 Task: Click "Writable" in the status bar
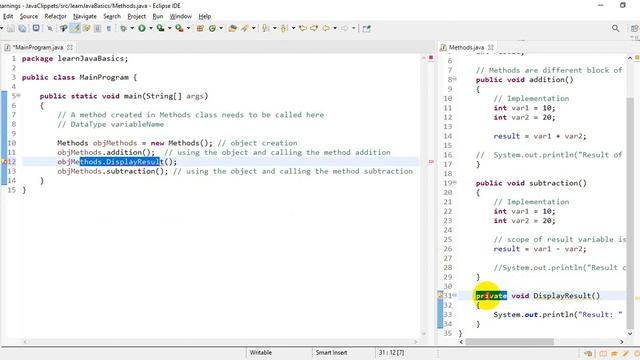[x=260, y=352]
